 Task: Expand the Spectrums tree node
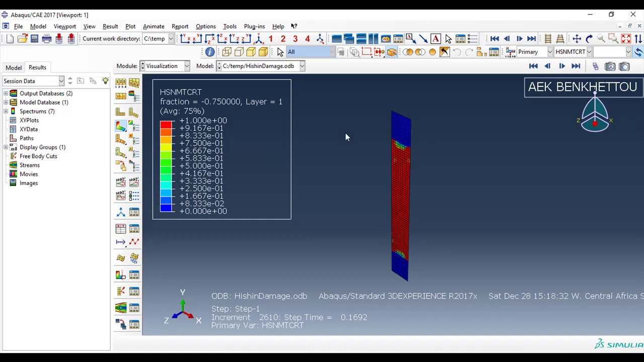pyautogui.click(x=6, y=111)
